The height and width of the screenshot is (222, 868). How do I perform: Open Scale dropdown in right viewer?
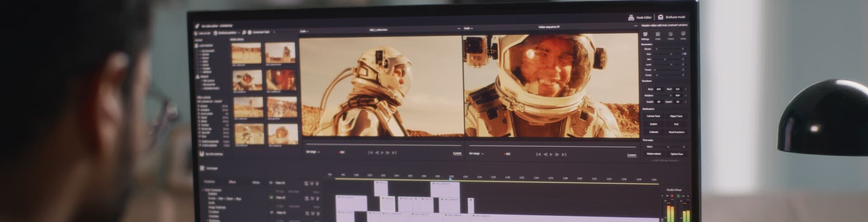[468, 28]
